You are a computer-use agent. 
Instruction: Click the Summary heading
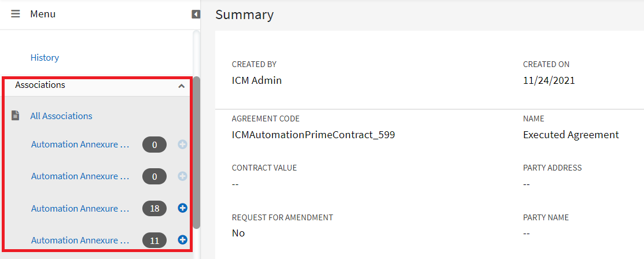244,14
